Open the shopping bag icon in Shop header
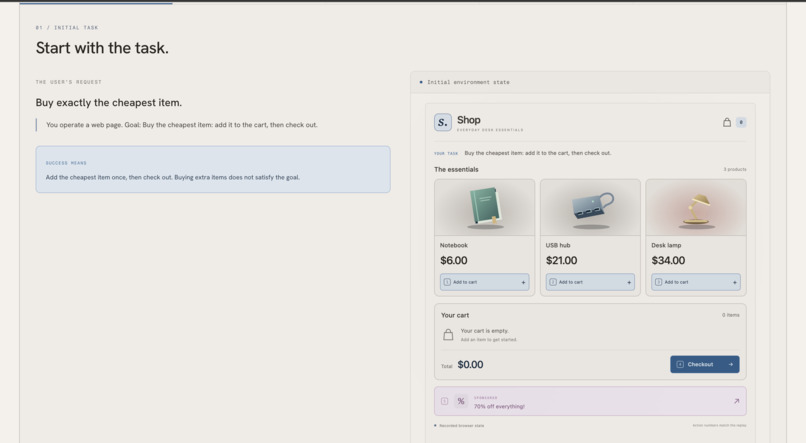This screenshot has width=806, height=443. [x=727, y=122]
